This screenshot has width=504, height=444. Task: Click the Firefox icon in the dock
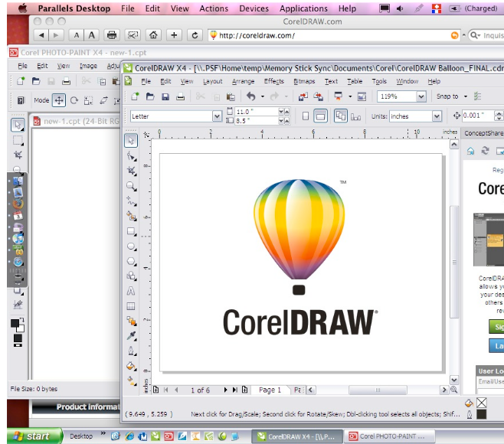tap(18, 204)
